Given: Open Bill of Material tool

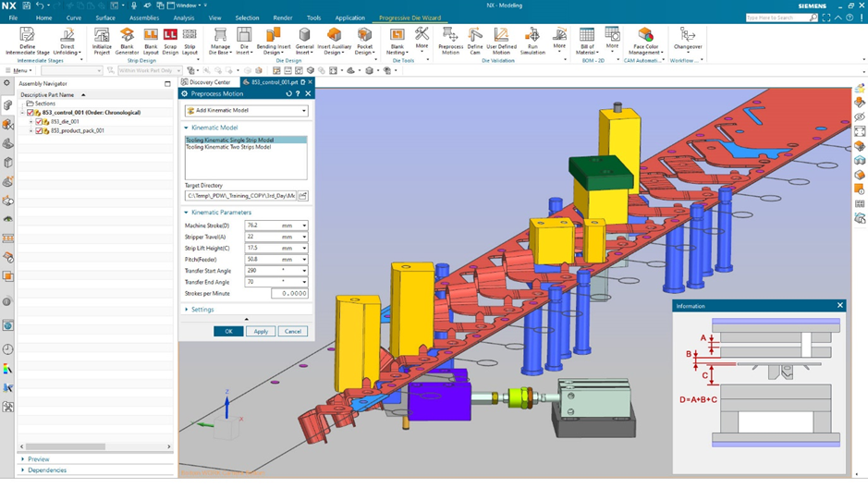Looking at the screenshot, I should (587, 42).
